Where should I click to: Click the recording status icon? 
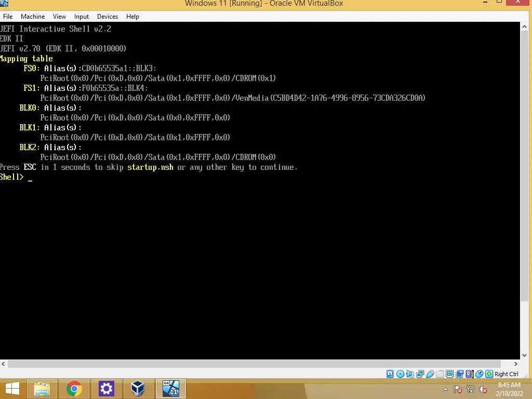tap(460, 374)
